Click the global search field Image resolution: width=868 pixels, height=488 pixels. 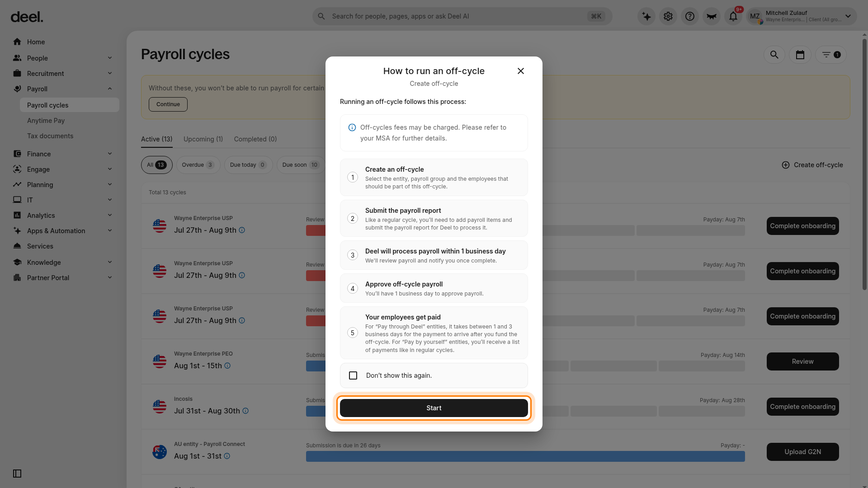pyautogui.click(x=462, y=16)
